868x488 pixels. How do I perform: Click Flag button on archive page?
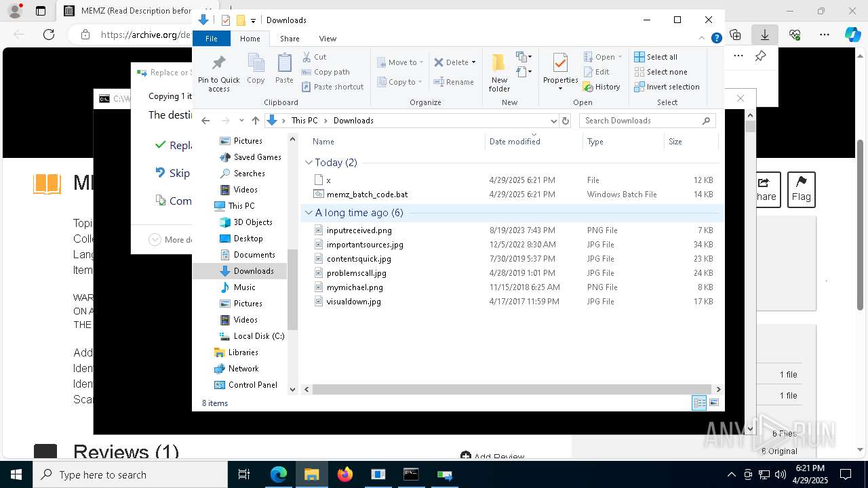pos(801,190)
